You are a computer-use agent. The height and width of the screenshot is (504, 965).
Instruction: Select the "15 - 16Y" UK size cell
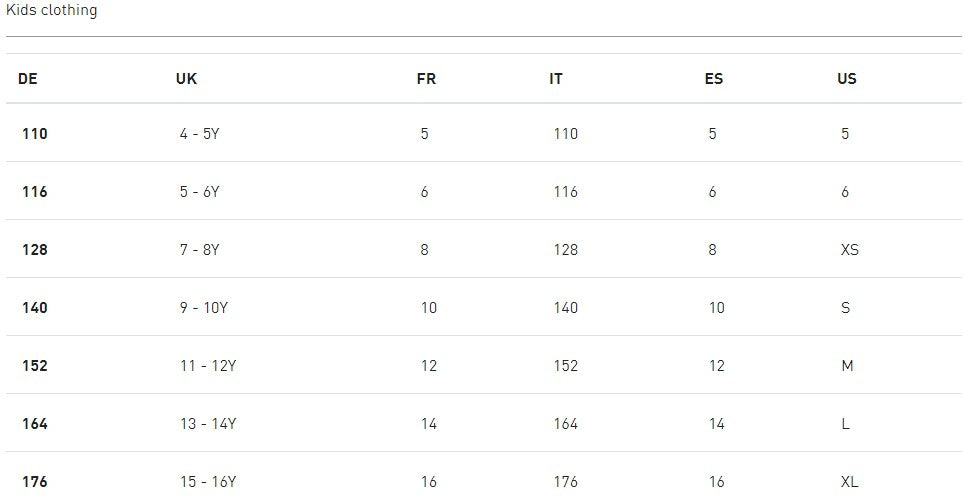coord(208,482)
